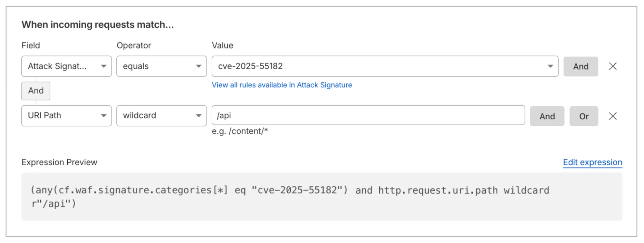
Task: Click the When incoming requests match heading
Action: coord(97,24)
